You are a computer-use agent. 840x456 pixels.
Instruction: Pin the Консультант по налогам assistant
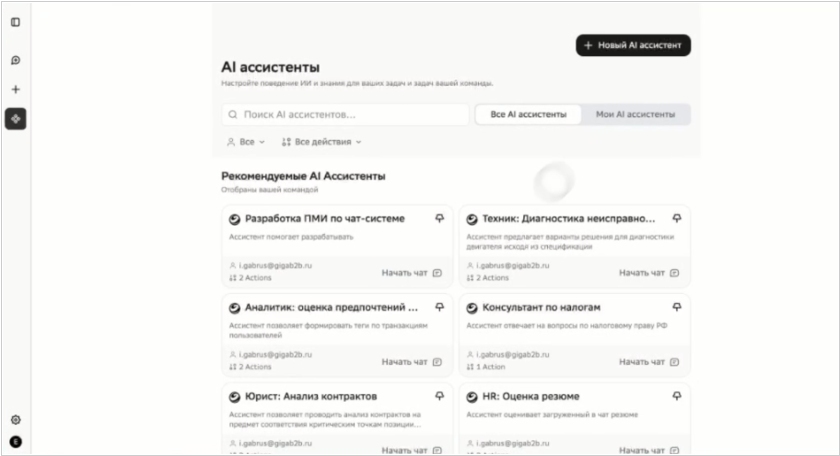677,307
